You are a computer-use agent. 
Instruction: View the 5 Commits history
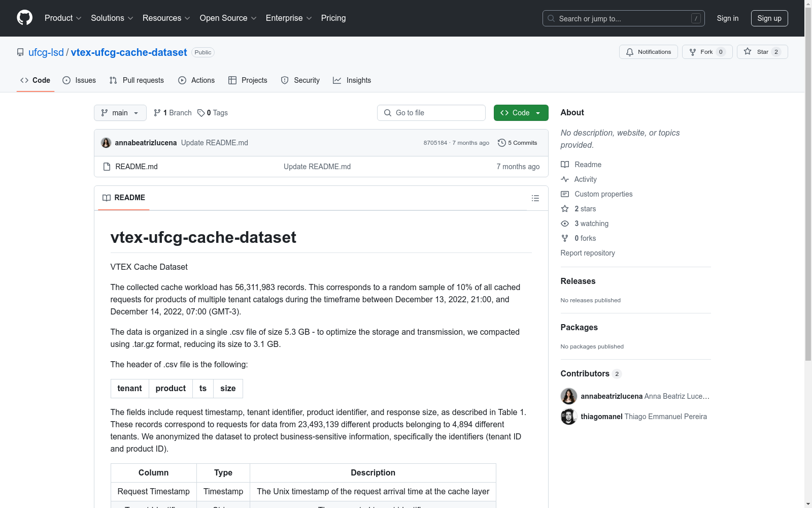point(518,143)
